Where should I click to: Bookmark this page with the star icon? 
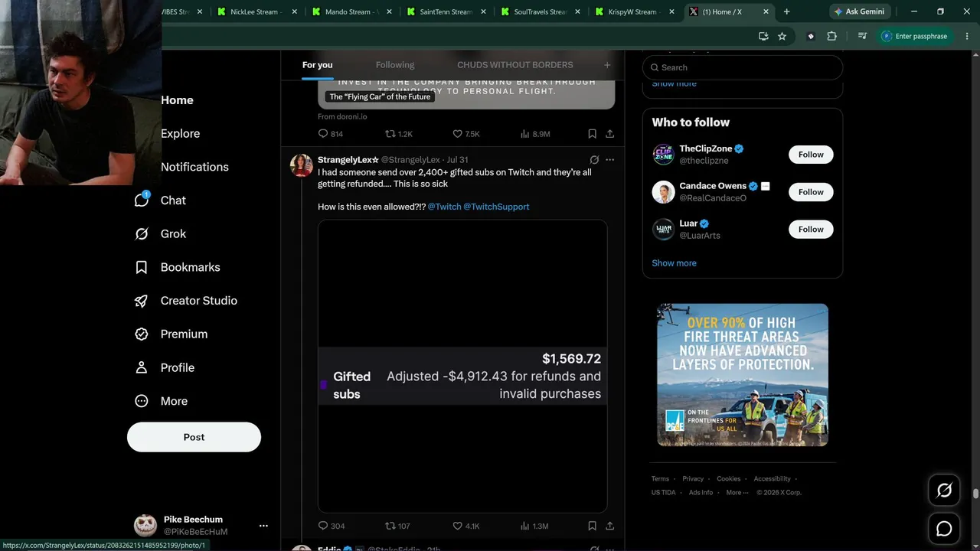click(782, 36)
